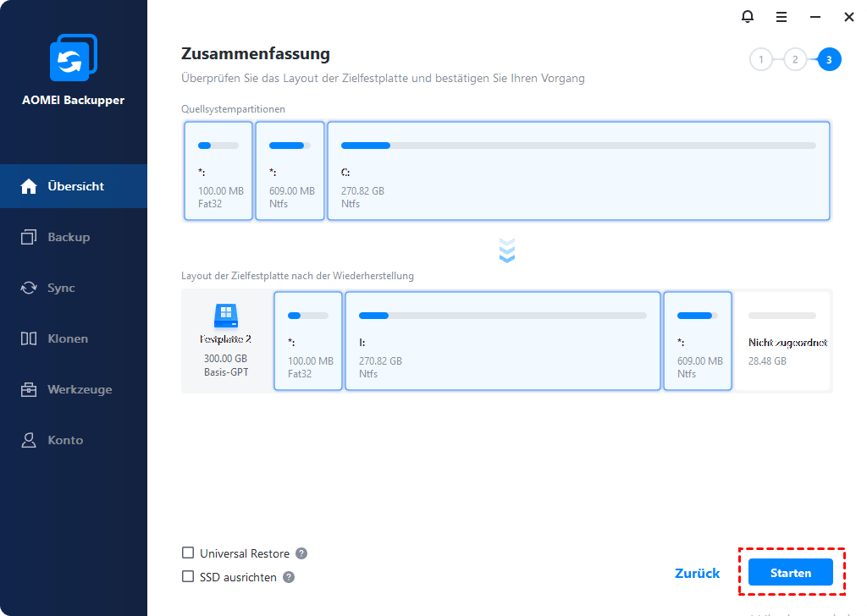Enable the Universal Restore checkbox
The height and width of the screenshot is (616, 867).
188,553
